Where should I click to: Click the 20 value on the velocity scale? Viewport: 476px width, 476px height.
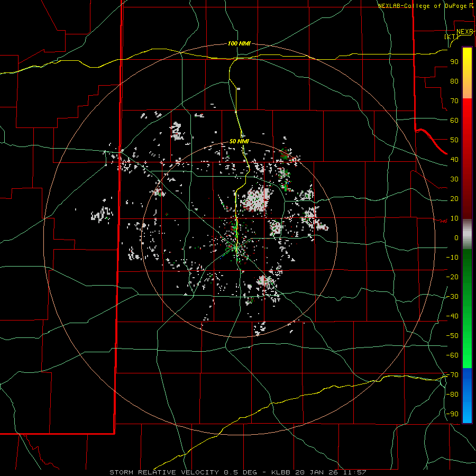click(x=454, y=199)
